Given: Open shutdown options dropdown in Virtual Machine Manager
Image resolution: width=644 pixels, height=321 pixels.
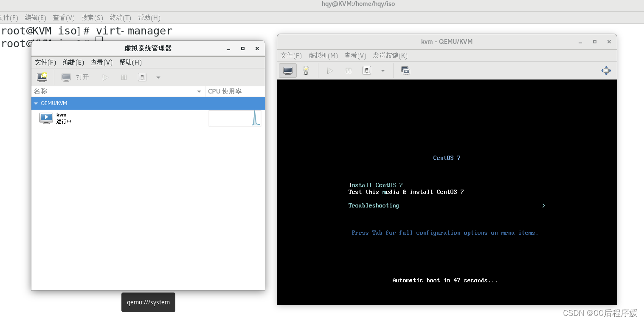Looking at the screenshot, I should (158, 77).
